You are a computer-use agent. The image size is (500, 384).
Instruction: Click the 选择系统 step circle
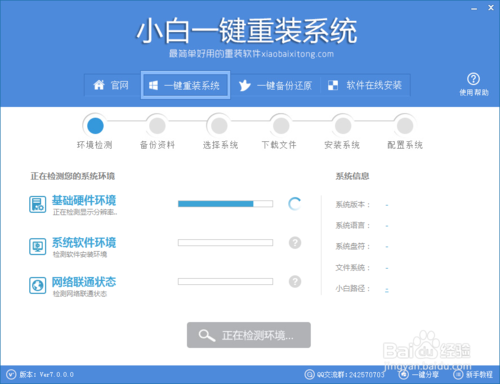tap(219, 126)
